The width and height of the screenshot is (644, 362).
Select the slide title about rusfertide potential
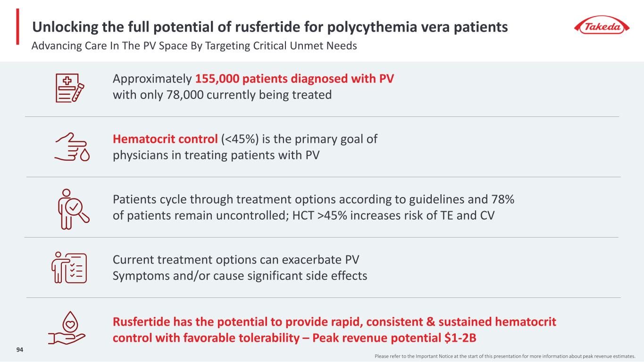(270, 28)
